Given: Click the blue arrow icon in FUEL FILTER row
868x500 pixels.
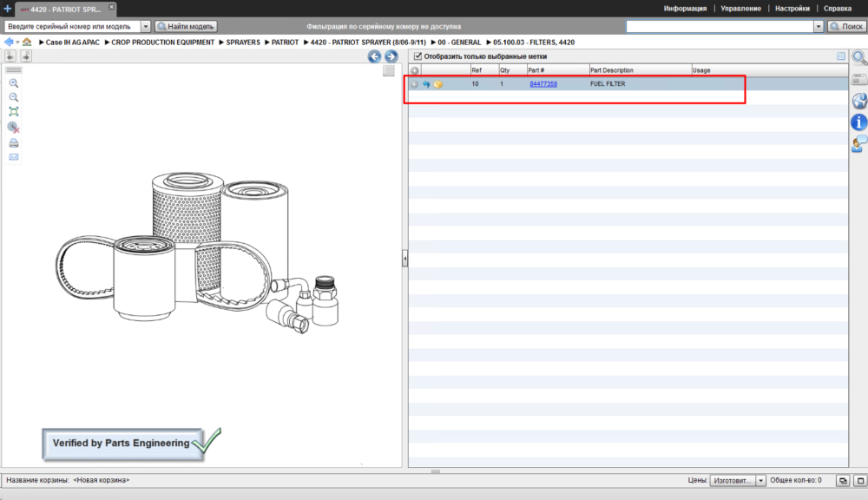Looking at the screenshot, I should tap(426, 84).
